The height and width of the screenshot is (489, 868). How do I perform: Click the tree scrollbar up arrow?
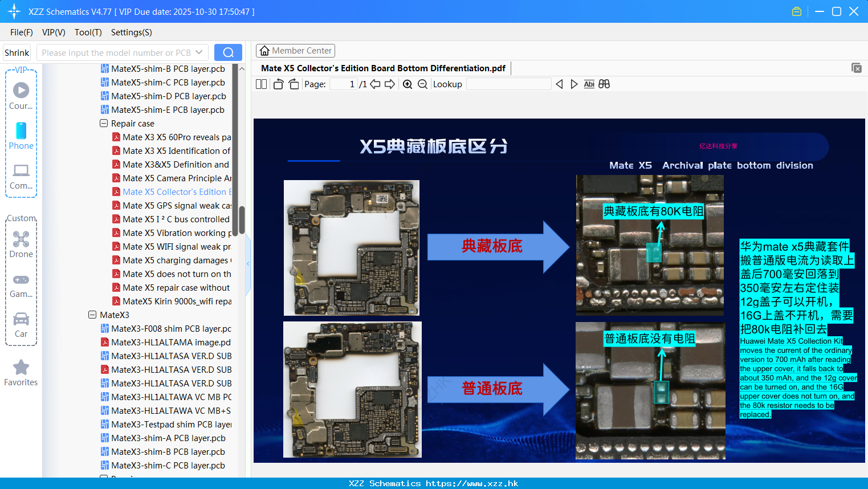pyautogui.click(x=242, y=68)
